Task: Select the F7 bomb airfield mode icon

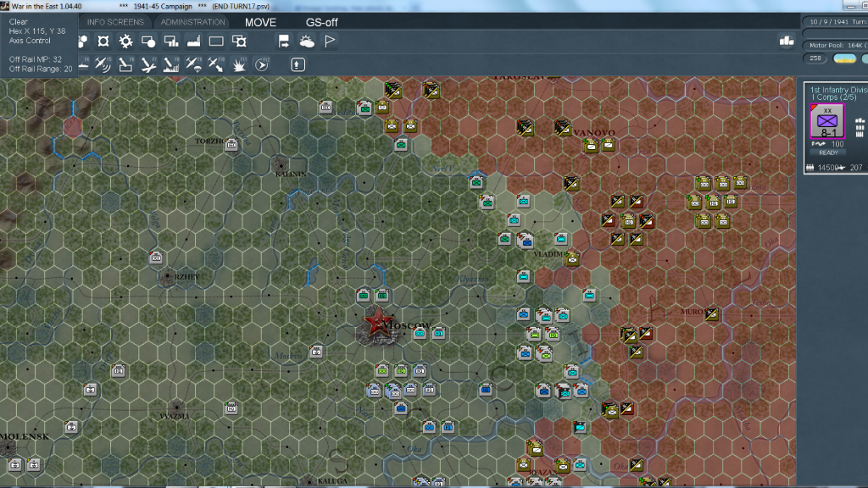Action: click(148, 64)
